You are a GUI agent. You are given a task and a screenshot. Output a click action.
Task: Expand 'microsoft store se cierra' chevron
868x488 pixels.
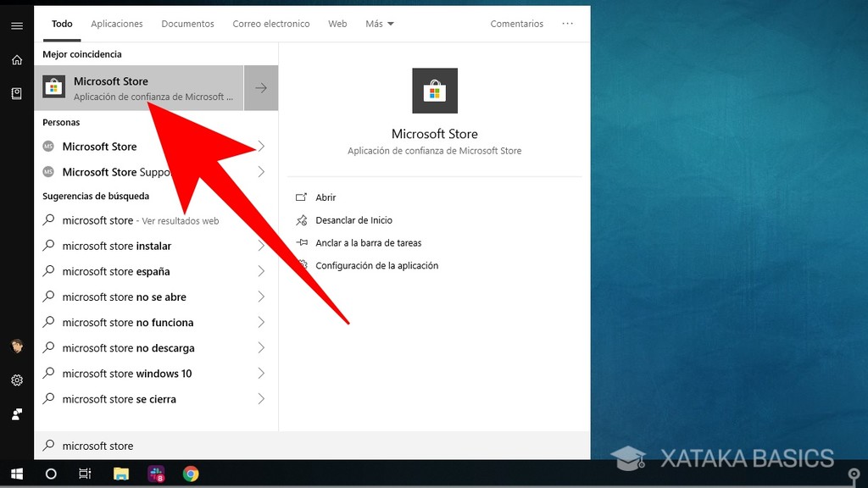pyautogui.click(x=261, y=398)
